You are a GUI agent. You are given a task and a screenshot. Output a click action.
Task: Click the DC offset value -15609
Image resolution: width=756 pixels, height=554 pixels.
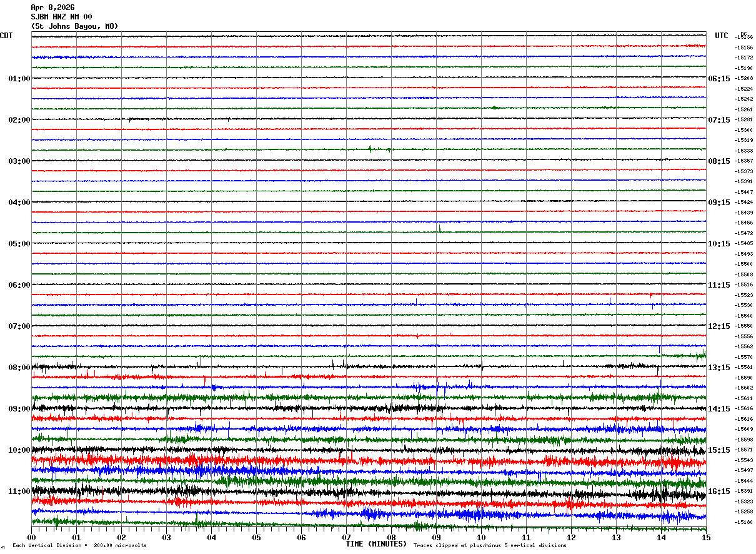tap(744, 430)
